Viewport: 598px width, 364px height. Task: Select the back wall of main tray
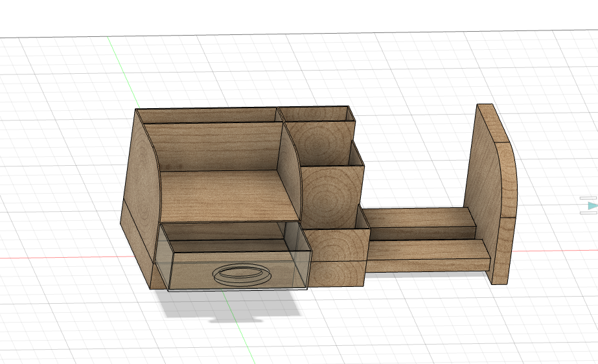[214, 146]
